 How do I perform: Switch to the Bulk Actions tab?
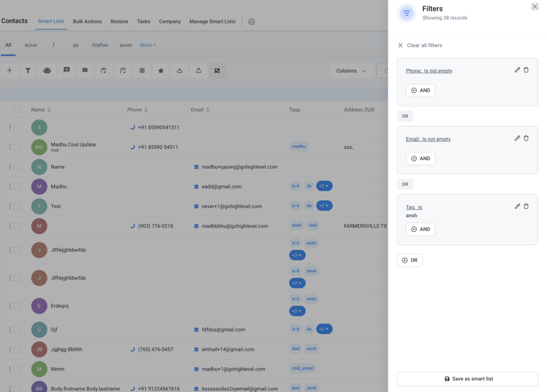pyautogui.click(x=87, y=22)
